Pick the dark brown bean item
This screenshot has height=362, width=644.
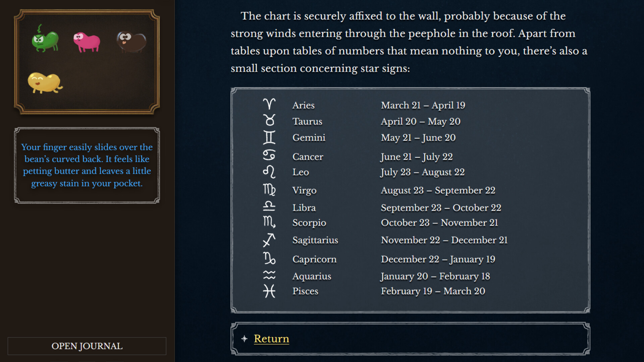coord(131,42)
